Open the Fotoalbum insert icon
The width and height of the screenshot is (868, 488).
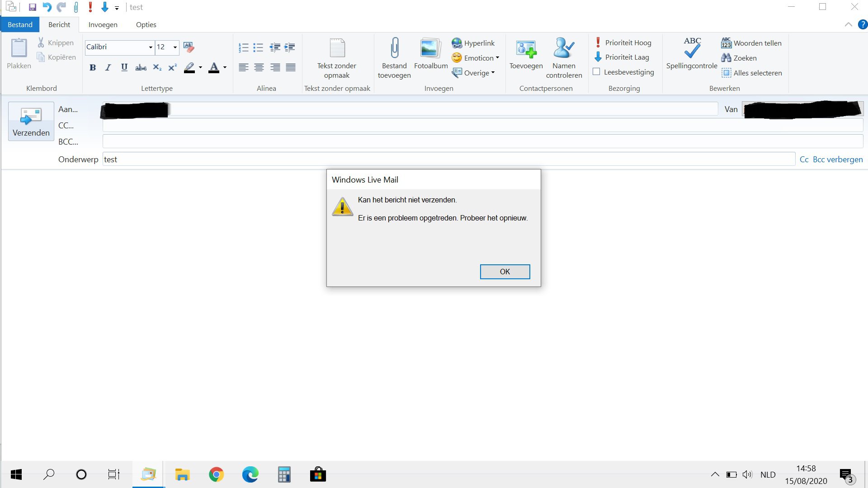pos(430,49)
